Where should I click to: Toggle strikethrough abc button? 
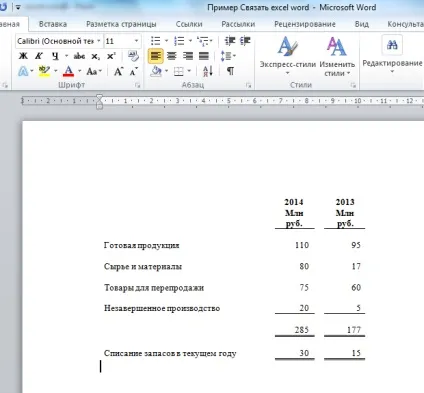tap(79, 56)
